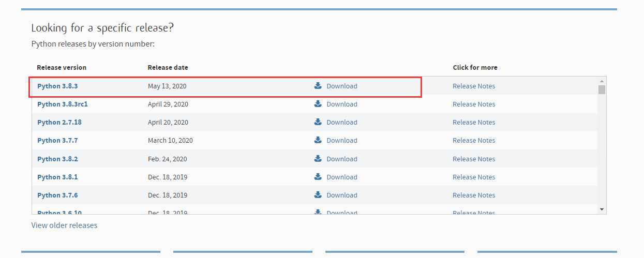Image resolution: width=644 pixels, height=258 pixels.
Task: Select the May 13, 2020 date cell
Action: point(167,86)
